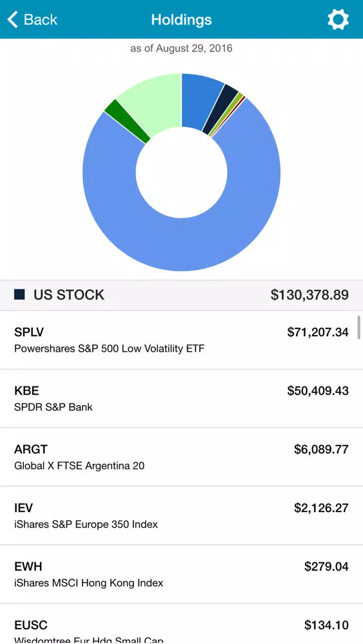Open the EUSC Wisdomtree holding row
This screenshot has height=644, width=363.
pos(181,624)
